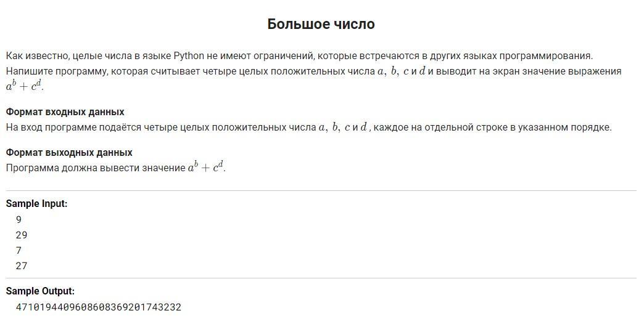Click the math expression under the first paragraph
The height and width of the screenshot is (316, 644).
(x=25, y=86)
